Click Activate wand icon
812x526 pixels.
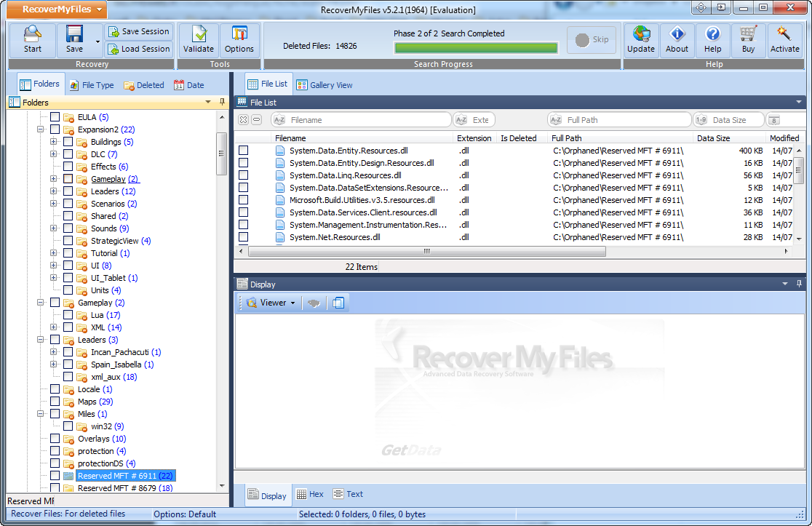[x=784, y=34]
